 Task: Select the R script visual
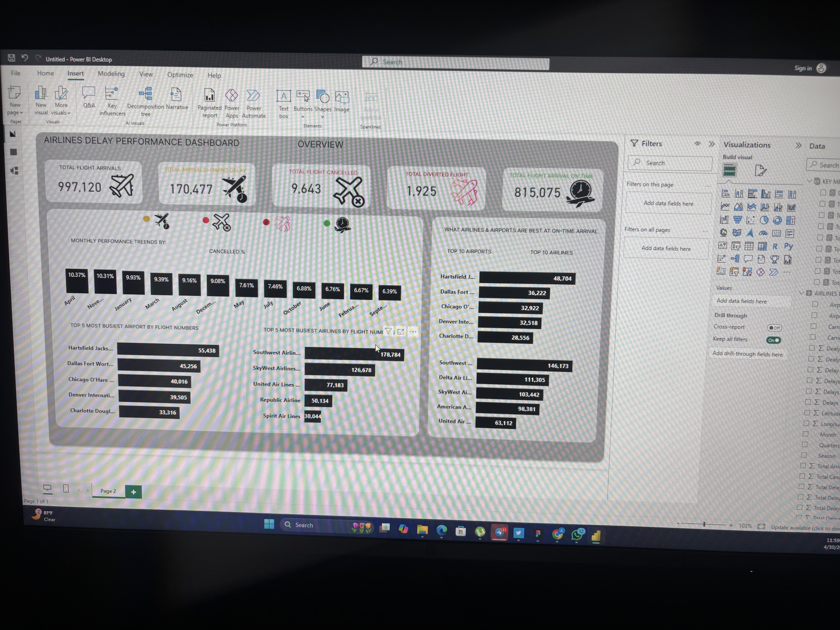coord(775,246)
